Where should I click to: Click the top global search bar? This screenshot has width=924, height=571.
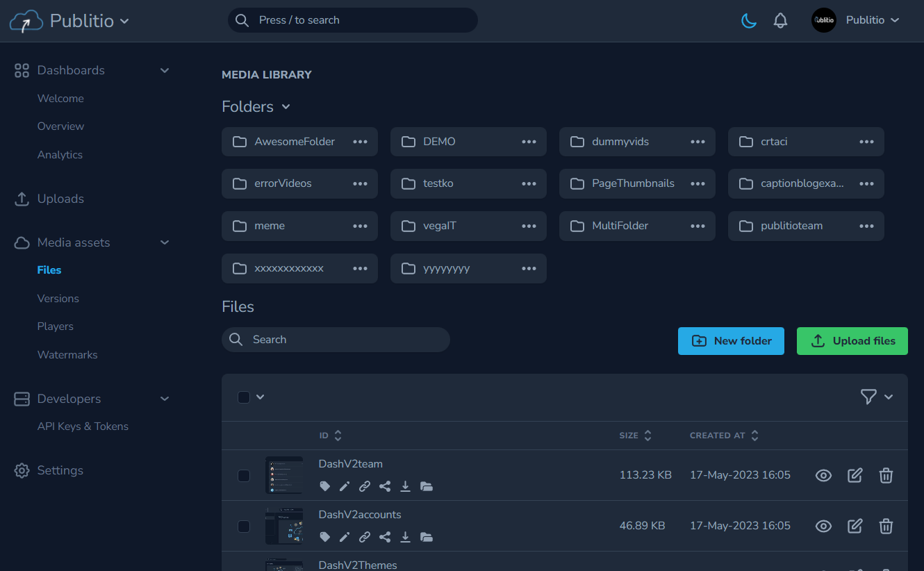click(x=353, y=20)
